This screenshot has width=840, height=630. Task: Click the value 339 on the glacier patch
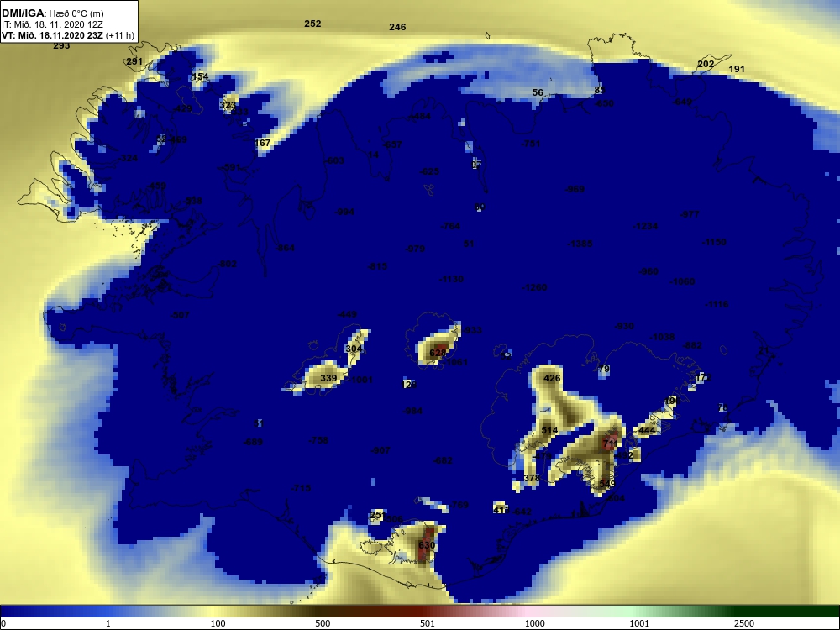coord(328,378)
